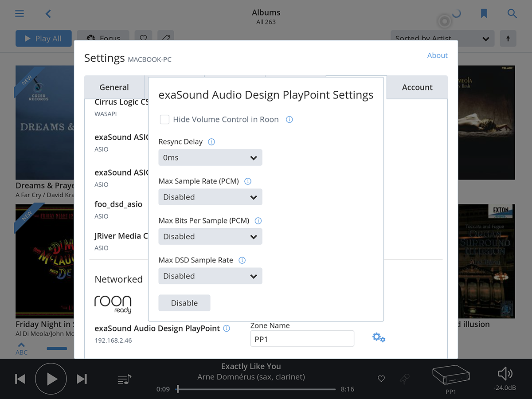
Task: Open Max DSD Sample Rate dropdown
Action: (210, 276)
